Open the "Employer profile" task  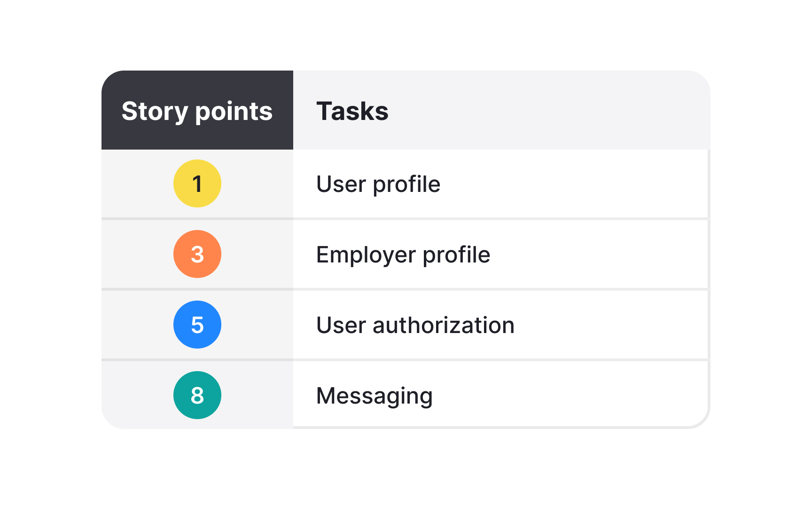[x=403, y=254]
